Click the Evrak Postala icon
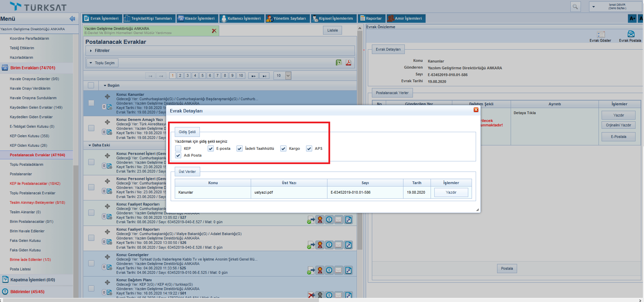The image size is (644, 302). (x=630, y=34)
